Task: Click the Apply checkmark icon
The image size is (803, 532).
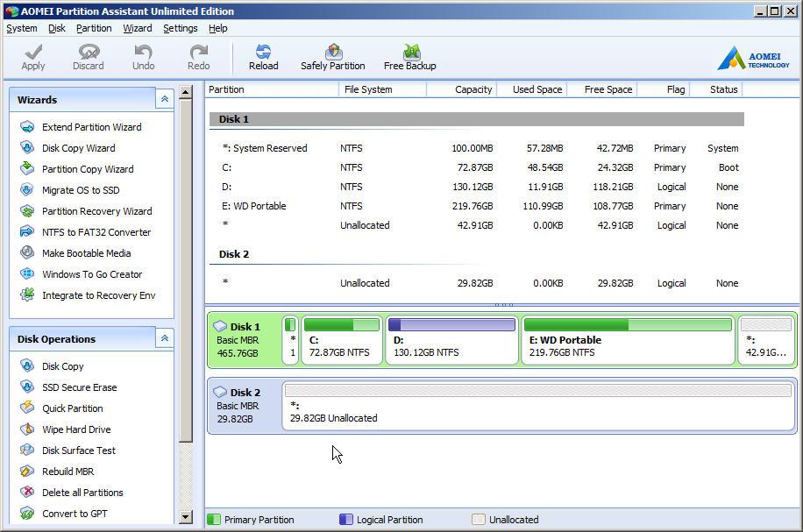Action: click(33, 51)
